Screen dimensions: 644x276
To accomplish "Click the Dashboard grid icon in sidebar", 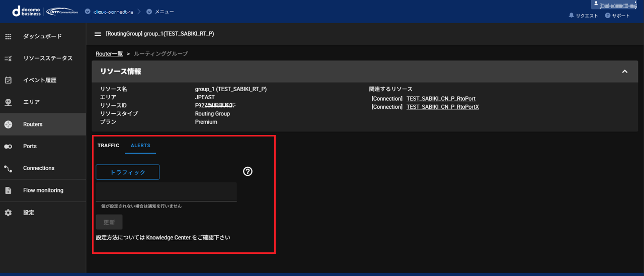I will coord(8,36).
